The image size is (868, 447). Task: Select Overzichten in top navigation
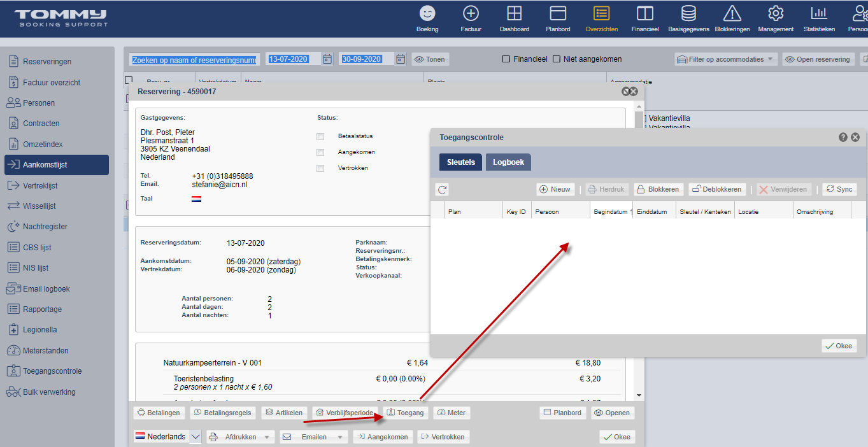[601, 18]
